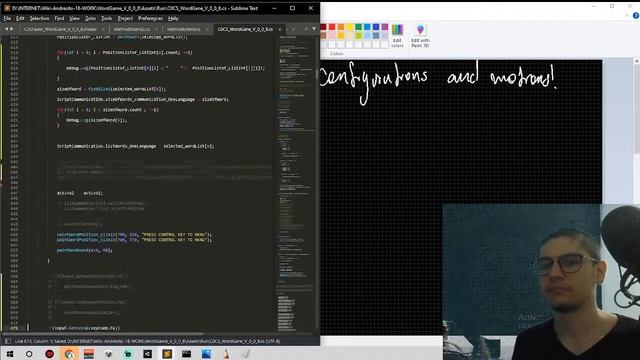The height and width of the screenshot is (360, 640).
Task: Go to next tab with right arrow
Action: pyautogui.click(x=12, y=29)
